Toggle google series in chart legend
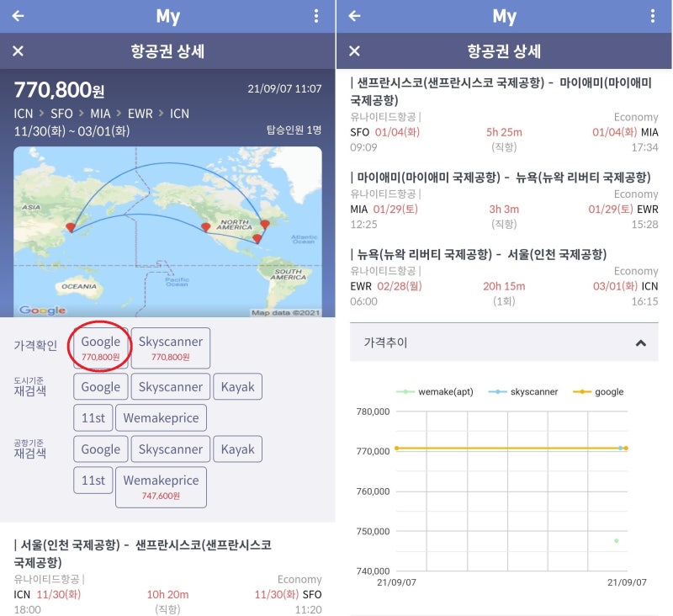 (x=600, y=392)
